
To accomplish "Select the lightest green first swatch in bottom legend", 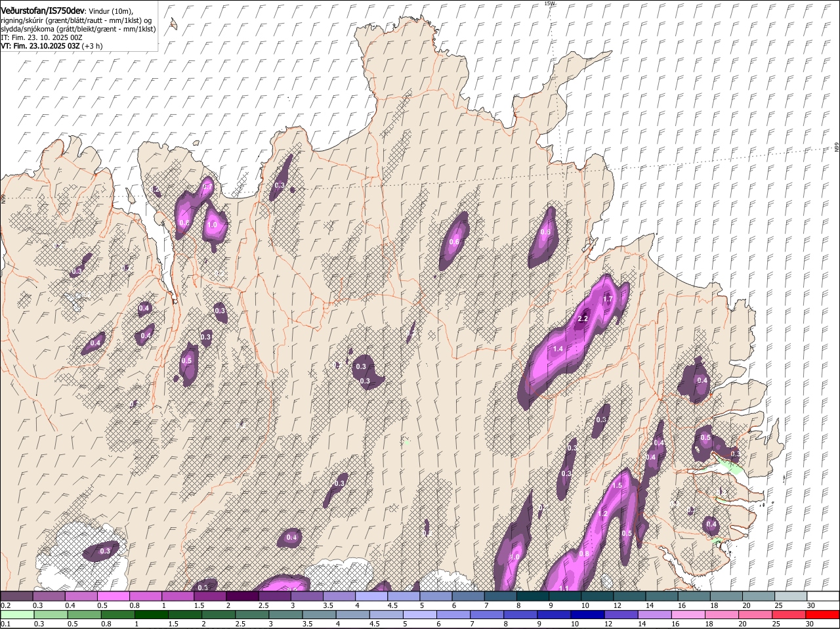I will [x=16, y=615].
